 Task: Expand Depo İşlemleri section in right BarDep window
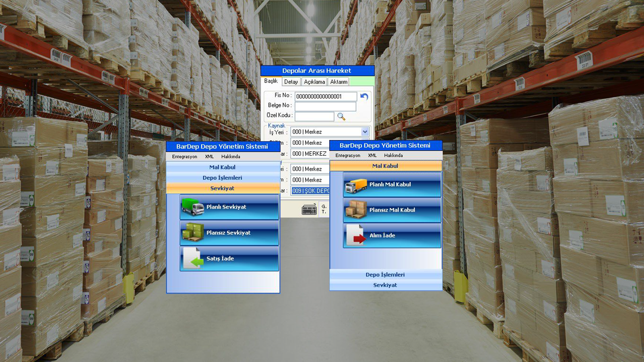[x=386, y=275]
